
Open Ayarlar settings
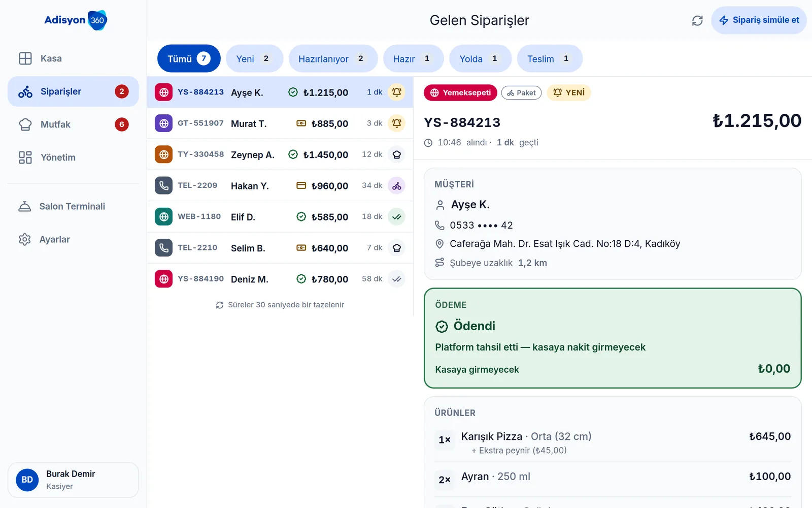(x=73, y=239)
